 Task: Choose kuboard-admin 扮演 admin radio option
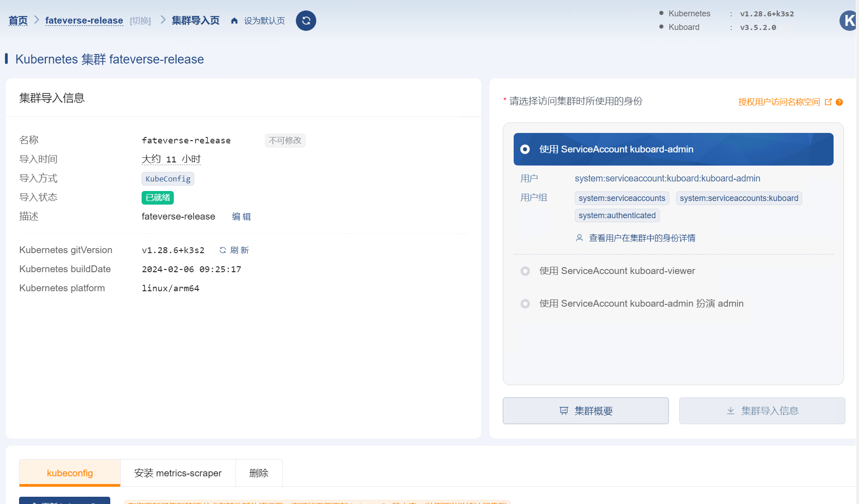[525, 303]
